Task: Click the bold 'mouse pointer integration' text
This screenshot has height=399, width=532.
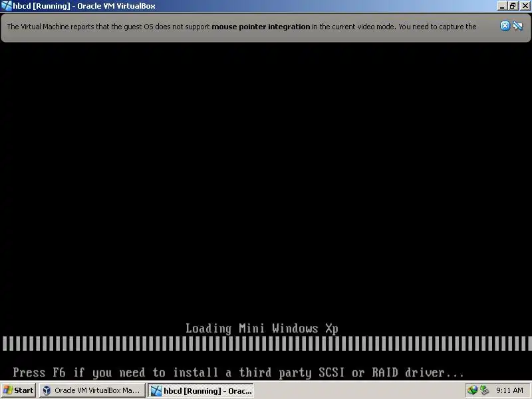Action: coord(261,27)
